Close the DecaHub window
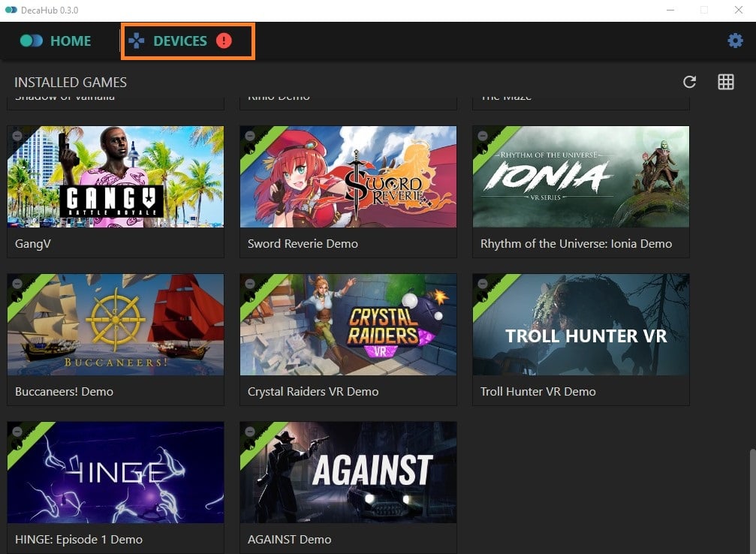 click(x=738, y=10)
